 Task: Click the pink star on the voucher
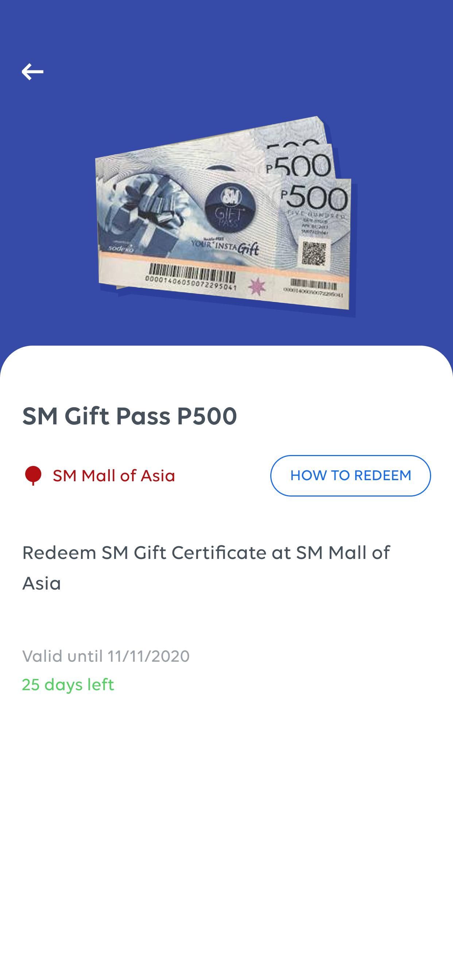coord(257,287)
